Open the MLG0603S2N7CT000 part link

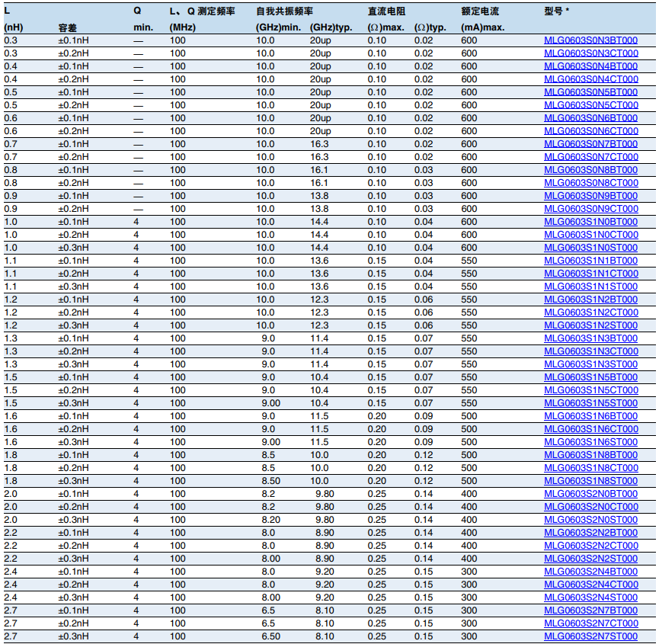591,624
